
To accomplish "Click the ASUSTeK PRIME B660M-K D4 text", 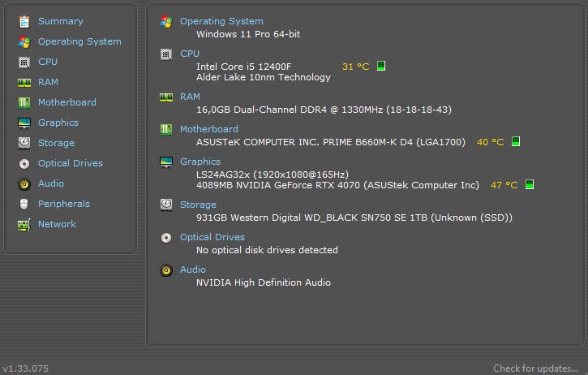I will (331, 142).
